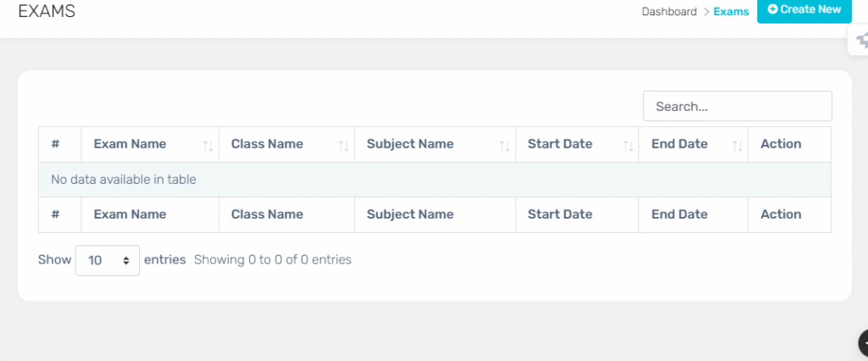
Task: Sort by Class Name arrows icon
Action: 344,146
